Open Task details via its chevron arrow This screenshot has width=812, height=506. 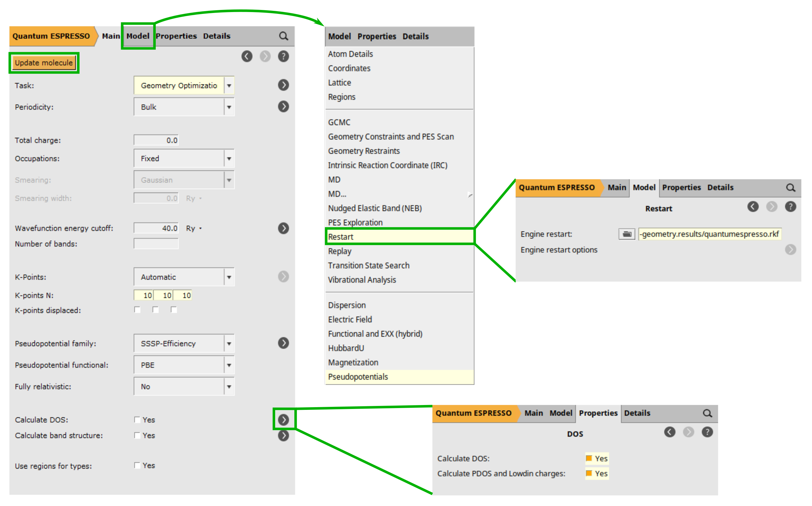284,85
